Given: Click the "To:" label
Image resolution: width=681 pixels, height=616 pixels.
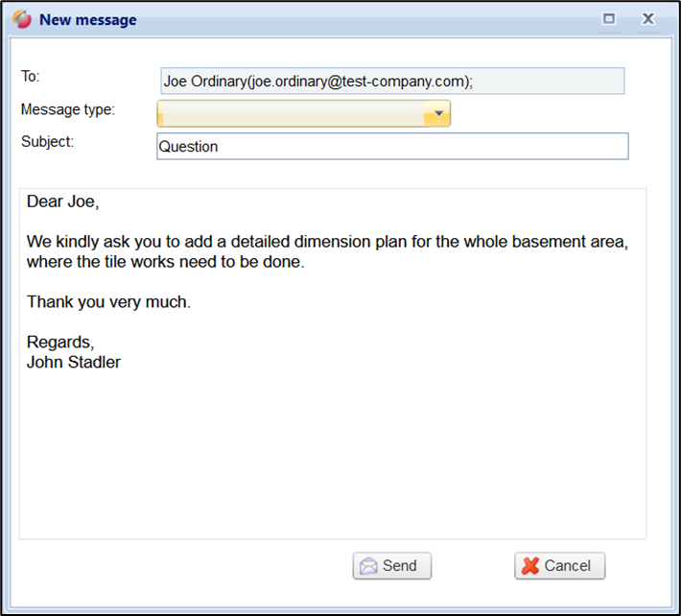Looking at the screenshot, I should [31, 77].
